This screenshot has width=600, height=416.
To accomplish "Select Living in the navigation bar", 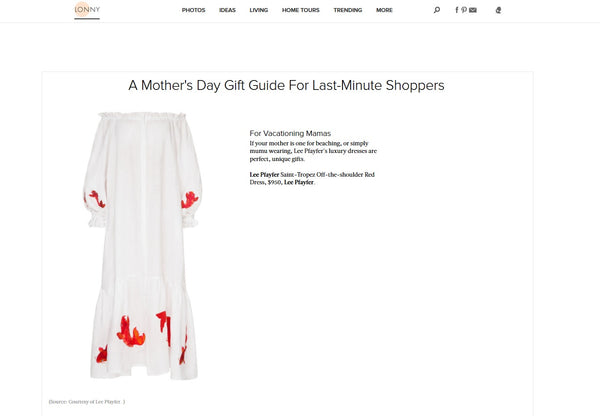I will [259, 10].
